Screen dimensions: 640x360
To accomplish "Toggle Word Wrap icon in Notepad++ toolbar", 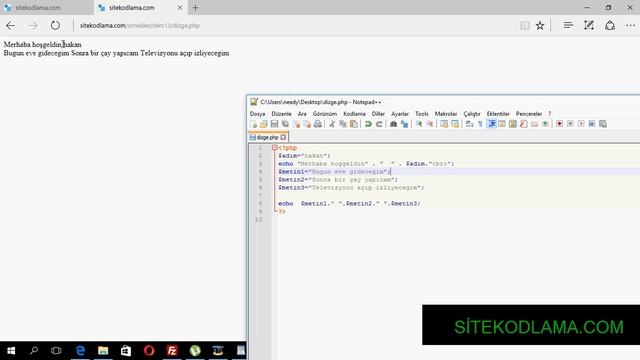I will [469, 124].
